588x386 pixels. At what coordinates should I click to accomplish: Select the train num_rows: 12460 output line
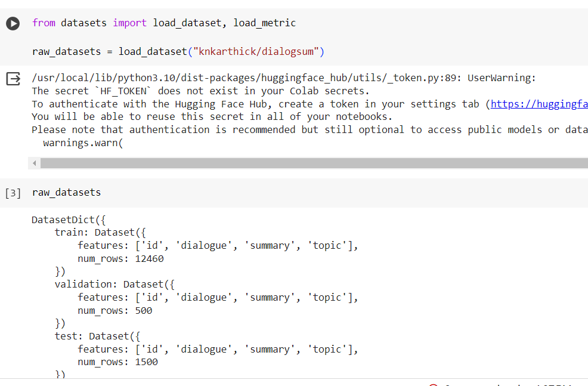coord(120,258)
